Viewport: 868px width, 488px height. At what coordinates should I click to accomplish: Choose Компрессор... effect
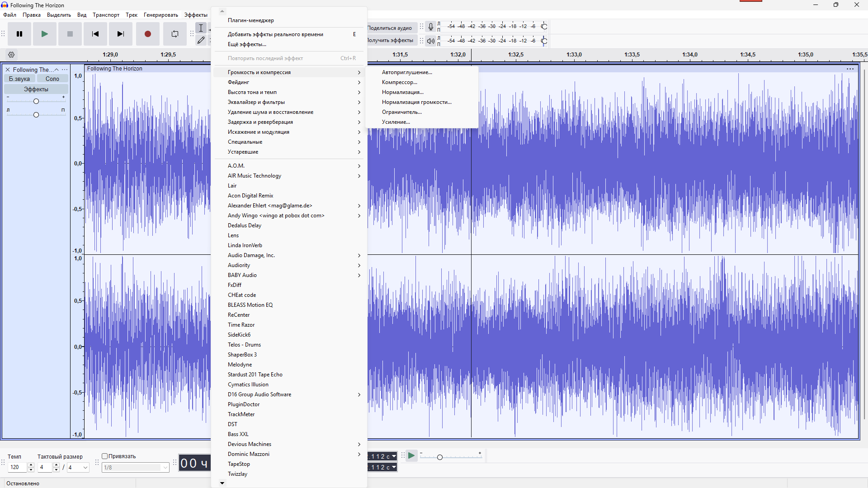[x=422, y=82]
